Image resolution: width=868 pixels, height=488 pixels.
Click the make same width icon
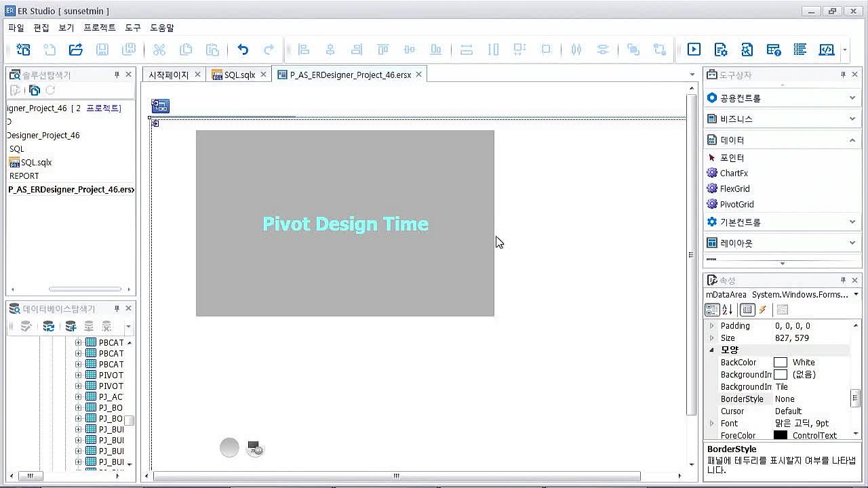467,49
